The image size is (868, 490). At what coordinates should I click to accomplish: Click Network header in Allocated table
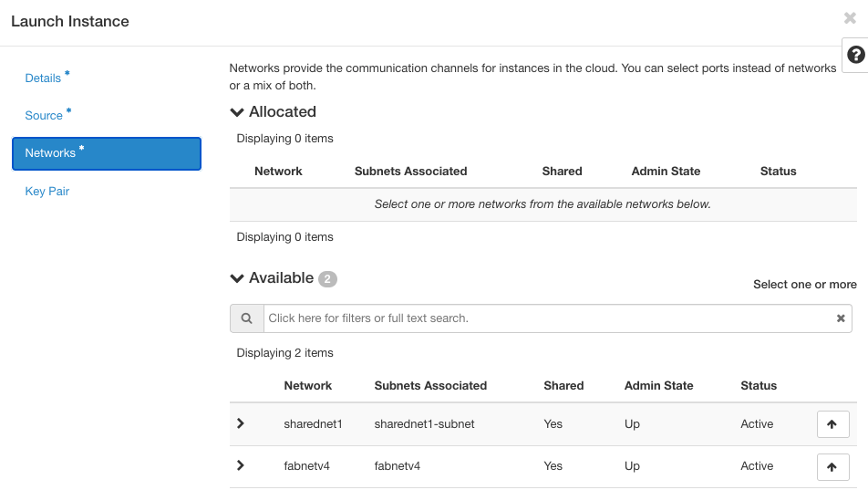click(278, 172)
